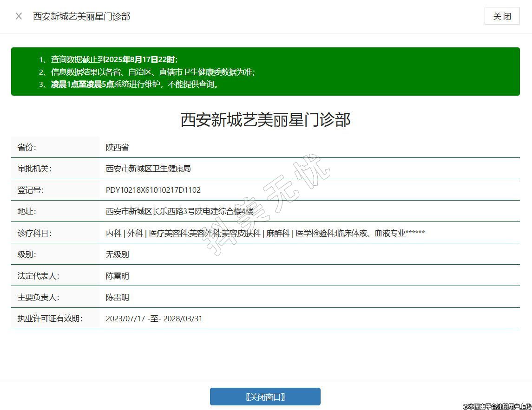
Task: Click the 诊疗科目 departments list value
Action: point(265,233)
